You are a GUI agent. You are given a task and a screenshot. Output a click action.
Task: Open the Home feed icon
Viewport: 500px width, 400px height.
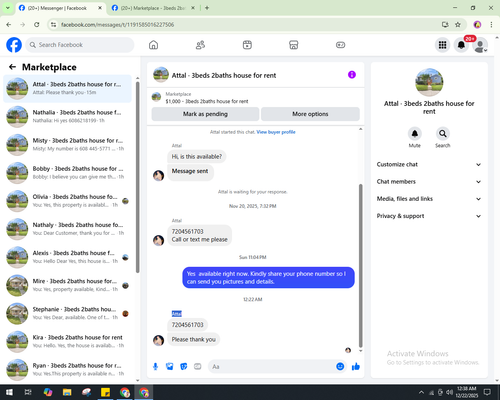153,45
